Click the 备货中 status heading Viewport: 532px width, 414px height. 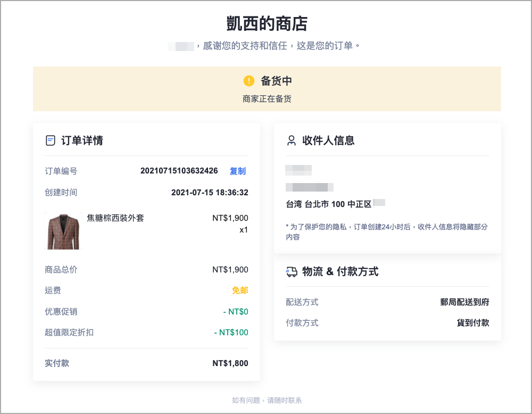point(276,81)
